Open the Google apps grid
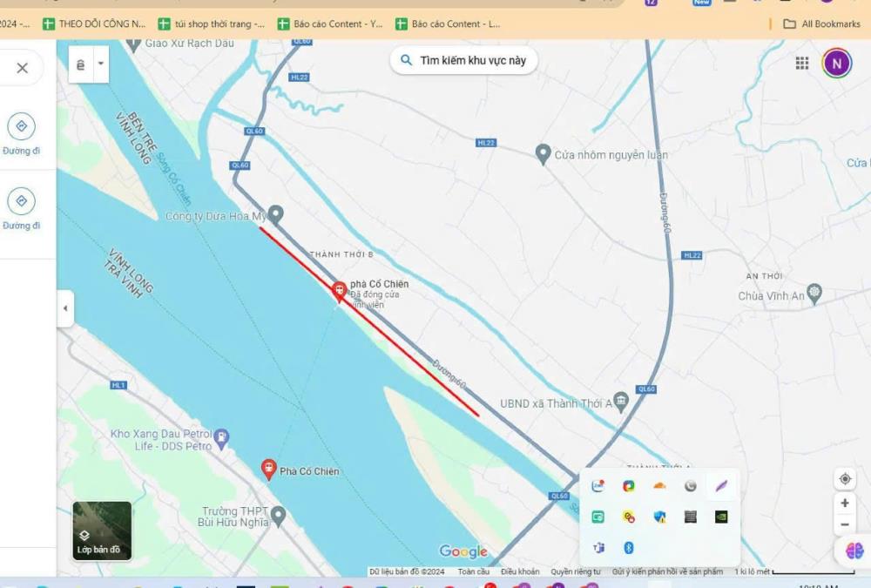The width and height of the screenshot is (871, 588). click(x=801, y=64)
